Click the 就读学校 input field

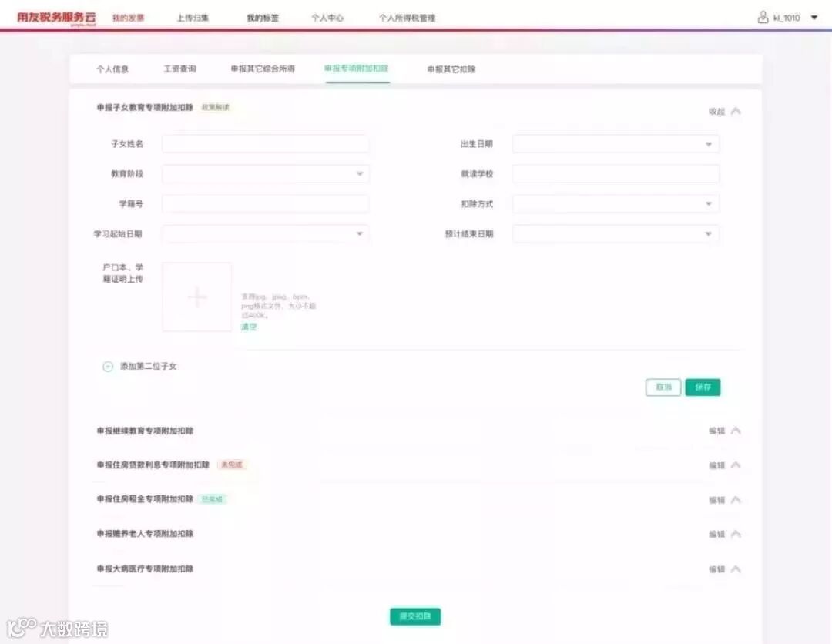(616, 174)
